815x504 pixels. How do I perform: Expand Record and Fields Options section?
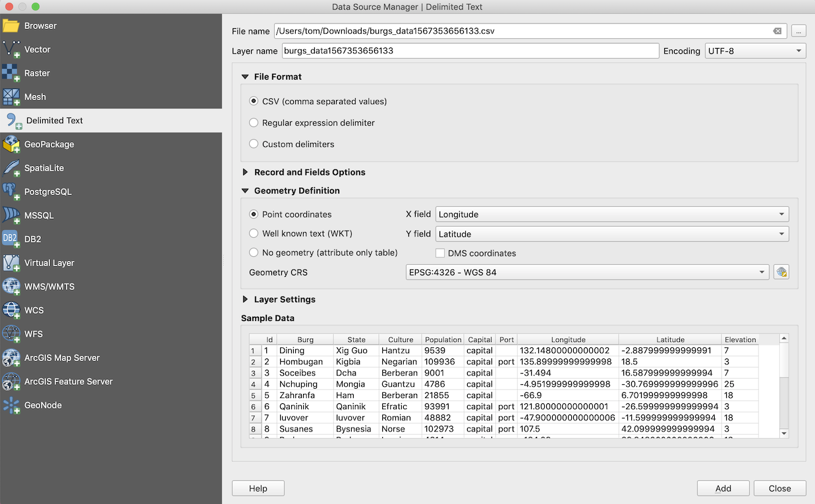246,172
